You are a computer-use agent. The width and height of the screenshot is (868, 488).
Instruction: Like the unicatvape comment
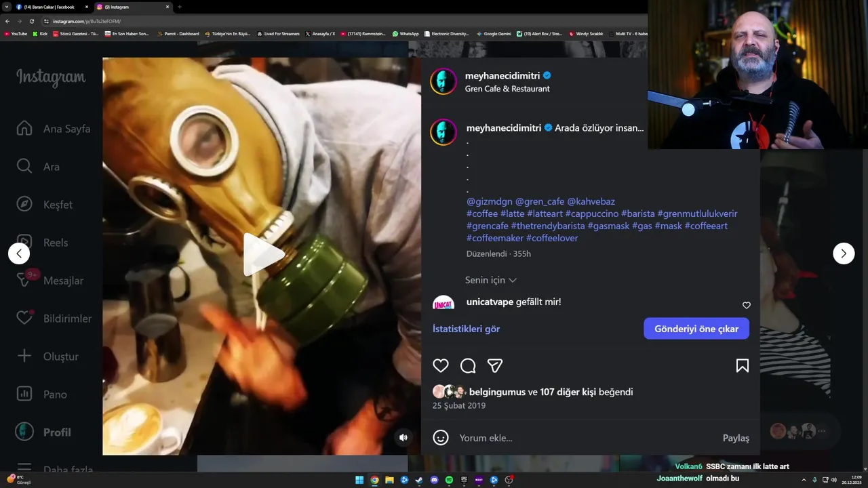[x=747, y=305]
